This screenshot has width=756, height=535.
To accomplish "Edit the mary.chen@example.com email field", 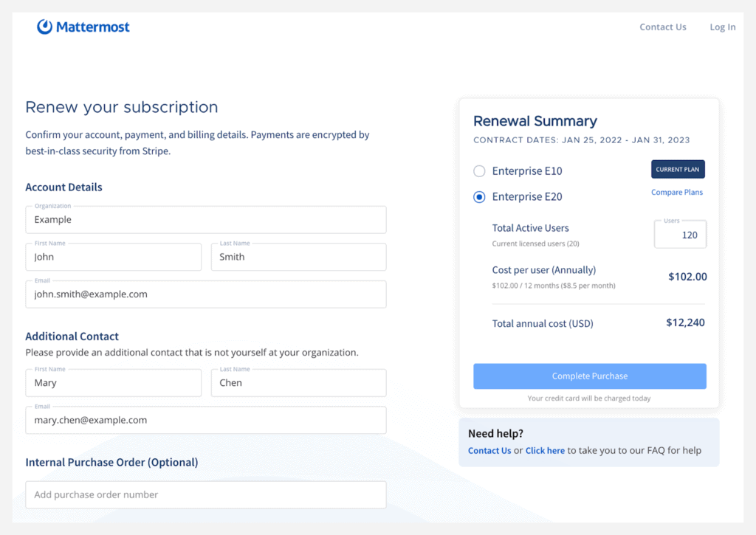I will [x=206, y=420].
